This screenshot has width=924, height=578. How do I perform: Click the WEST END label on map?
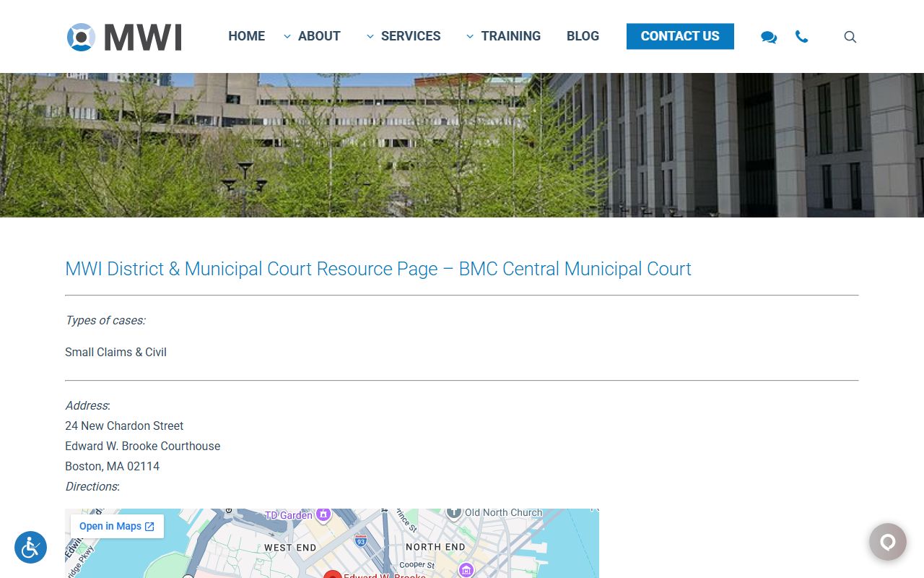[x=290, y=548]
